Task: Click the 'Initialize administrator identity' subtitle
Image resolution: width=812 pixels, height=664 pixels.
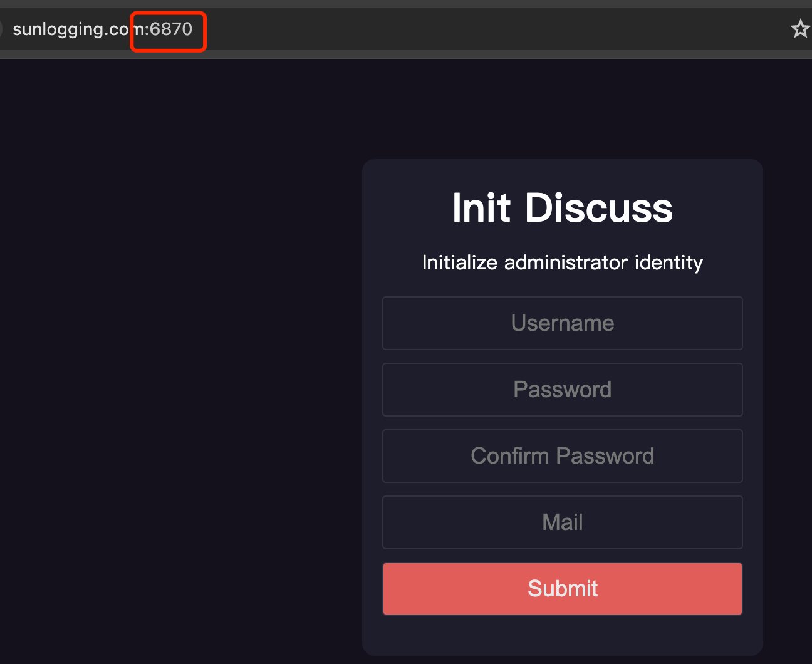Action: [x=562, y=262]
